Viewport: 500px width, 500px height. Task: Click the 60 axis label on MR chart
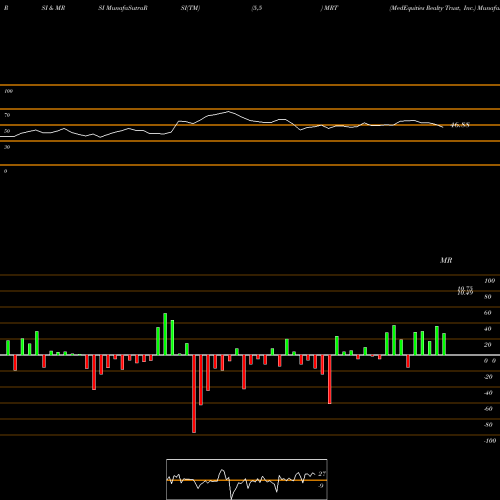coord(488,313)
